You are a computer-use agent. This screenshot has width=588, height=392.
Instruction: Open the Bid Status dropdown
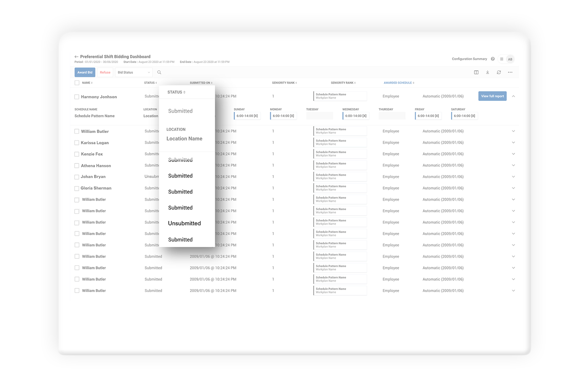(x=134, y=73)
